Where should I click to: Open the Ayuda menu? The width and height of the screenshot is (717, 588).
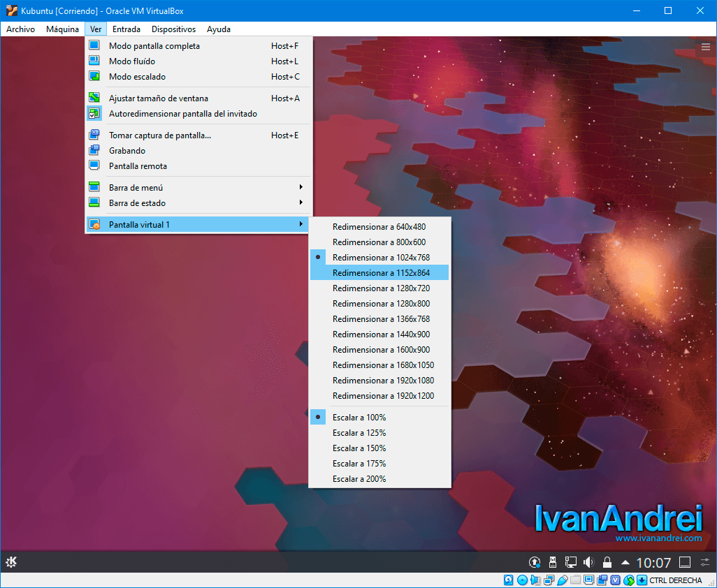(219, 29)
